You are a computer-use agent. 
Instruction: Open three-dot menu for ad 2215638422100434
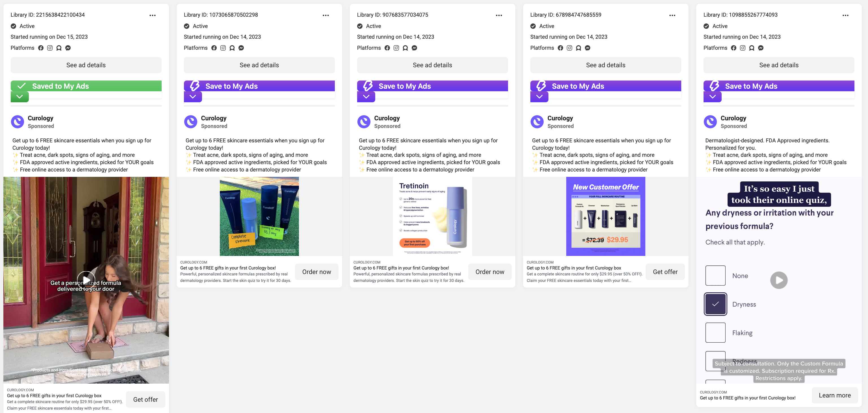(153, 15)
